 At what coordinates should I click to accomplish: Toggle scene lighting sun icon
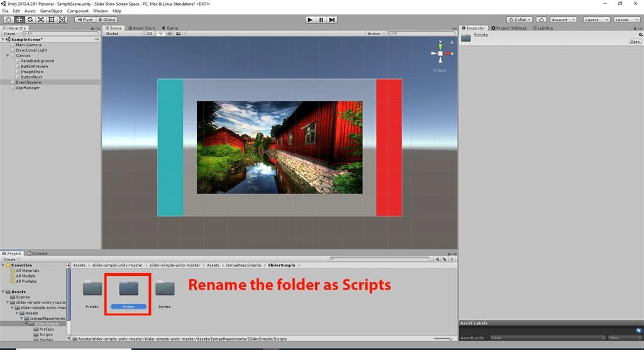coord(160,34)
